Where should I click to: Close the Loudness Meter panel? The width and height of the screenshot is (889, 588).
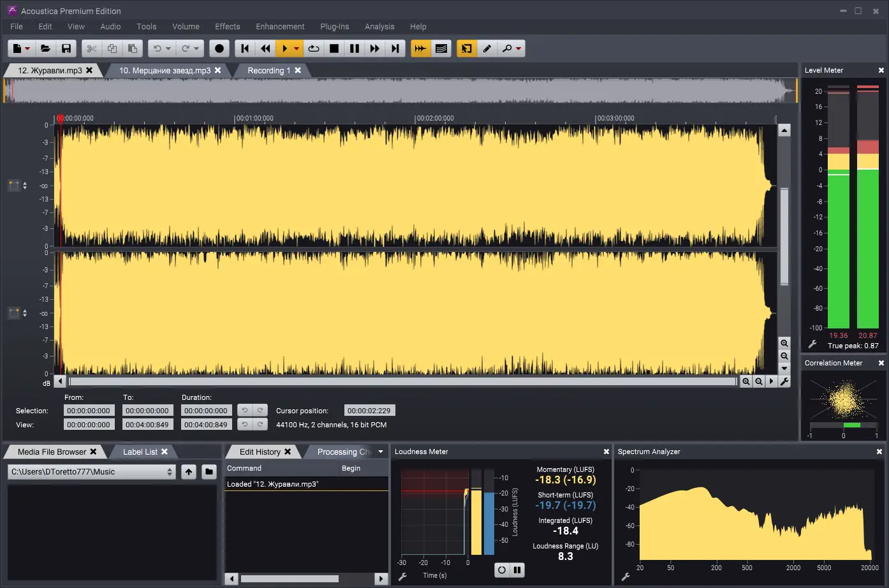point(606,452)
